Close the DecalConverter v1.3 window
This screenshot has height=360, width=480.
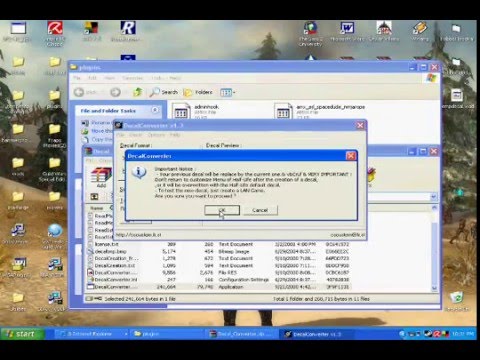coord(360,125)
